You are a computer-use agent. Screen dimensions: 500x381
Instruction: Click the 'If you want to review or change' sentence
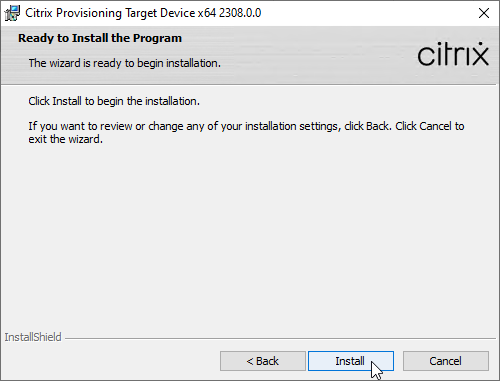point(246,126)
